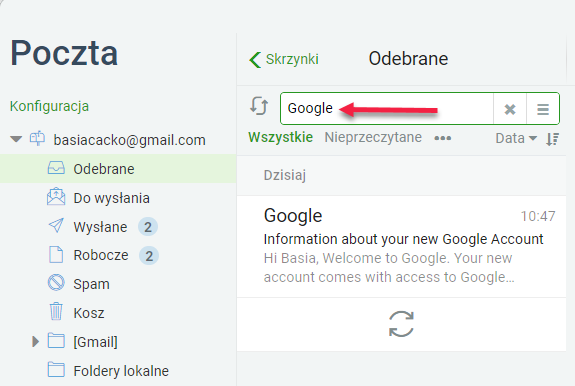Collapse the basiacacko@gmail.com account tree
Screen dimensions: 575x386
point(16,139)
